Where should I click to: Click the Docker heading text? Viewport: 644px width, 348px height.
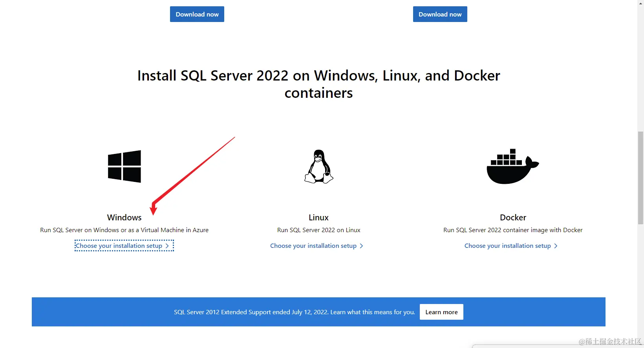coord(513,218)
